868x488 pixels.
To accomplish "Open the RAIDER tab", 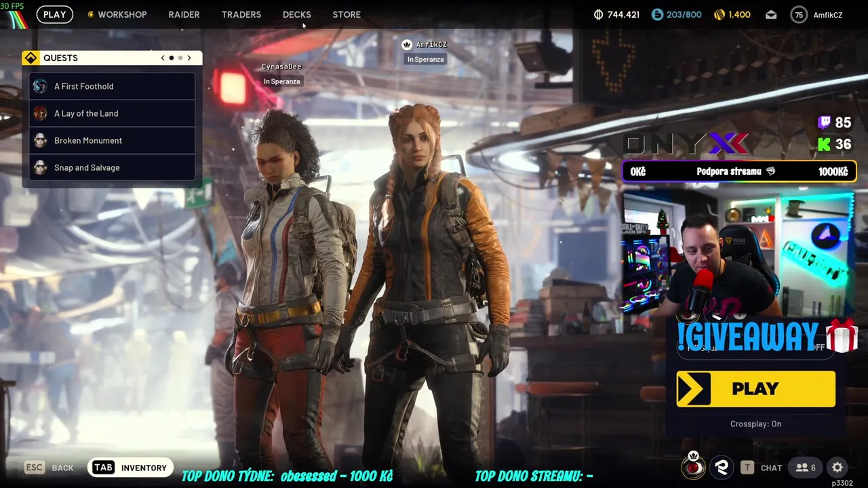I will 184,14.
